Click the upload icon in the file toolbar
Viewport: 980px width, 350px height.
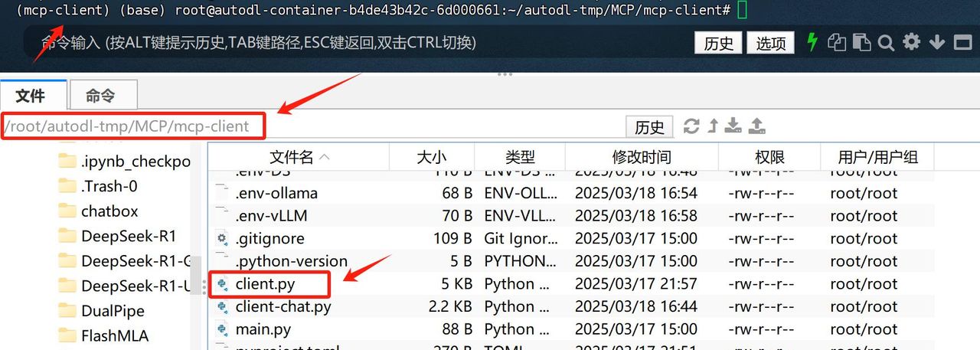(756, 126)
